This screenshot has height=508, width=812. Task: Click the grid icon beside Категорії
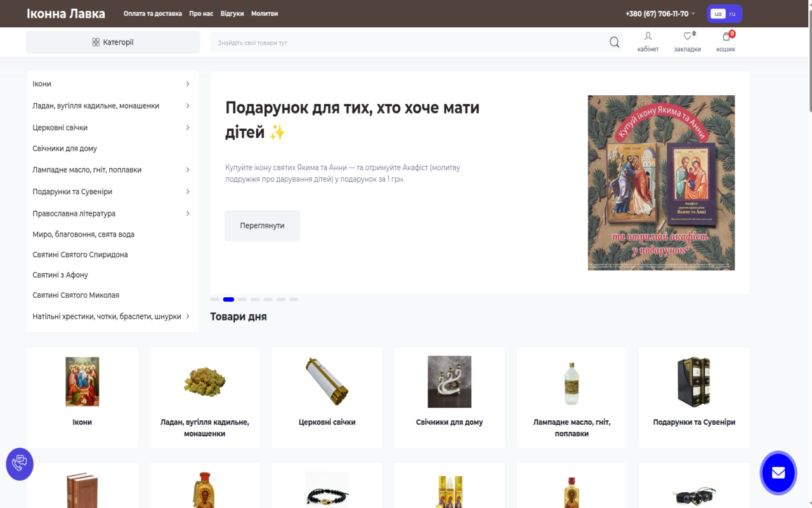pyautogui.click(x=96, y=43)
